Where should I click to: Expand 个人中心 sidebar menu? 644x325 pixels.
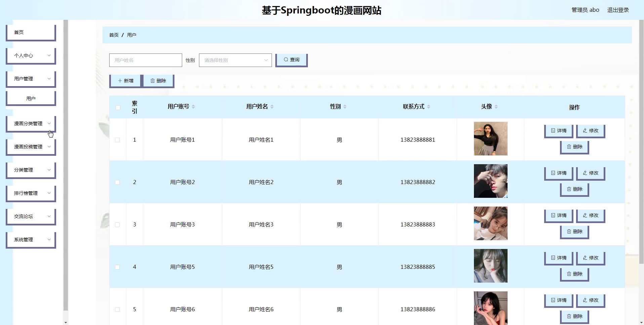click(x=31, y=56)
